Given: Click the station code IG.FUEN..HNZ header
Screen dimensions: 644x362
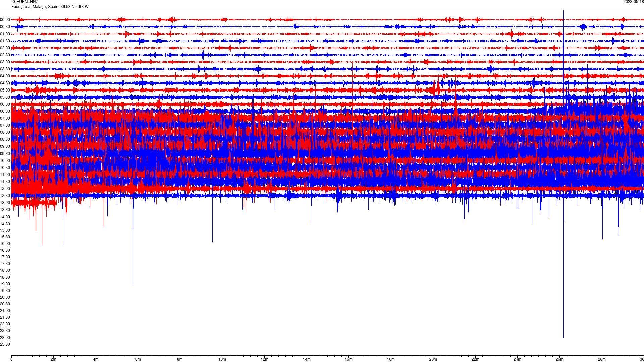Looking at the screenshot, I should (25, 2).
